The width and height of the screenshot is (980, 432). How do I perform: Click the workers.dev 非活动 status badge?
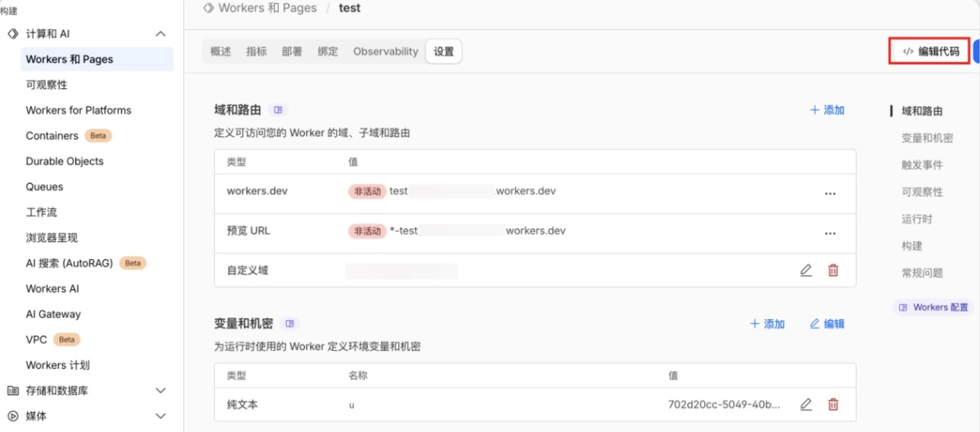367,191
